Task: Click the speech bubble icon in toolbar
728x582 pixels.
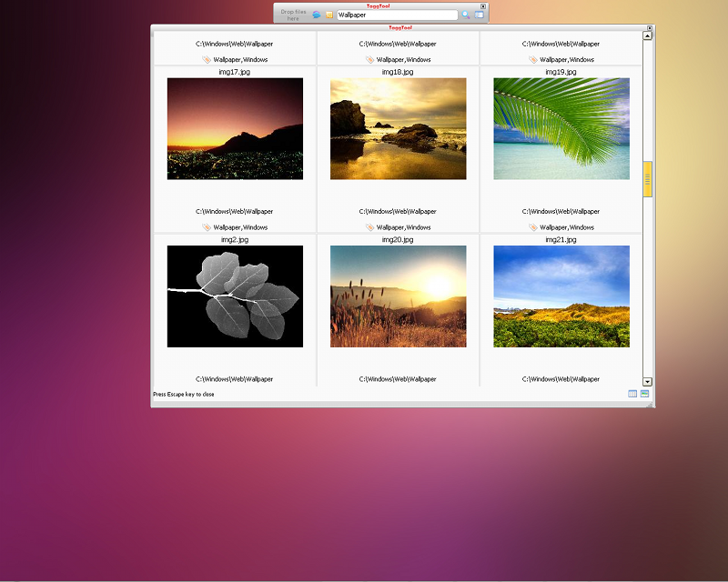Action: tap(317, 15)
